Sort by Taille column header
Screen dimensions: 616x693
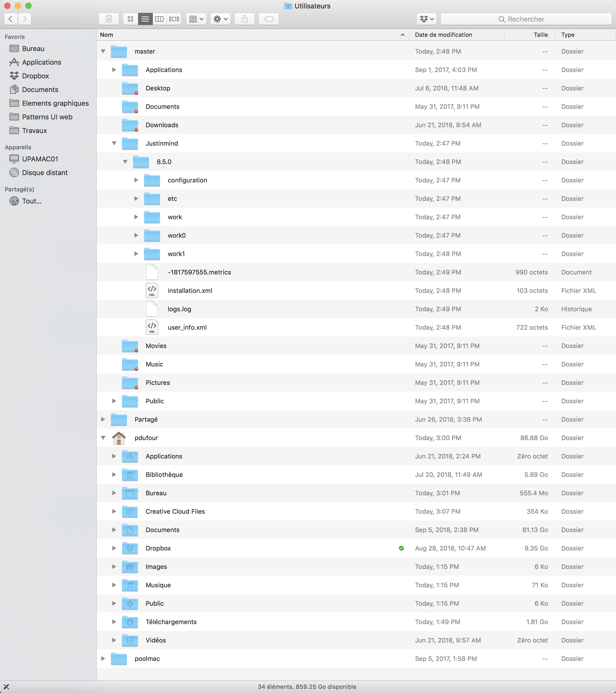540,35
